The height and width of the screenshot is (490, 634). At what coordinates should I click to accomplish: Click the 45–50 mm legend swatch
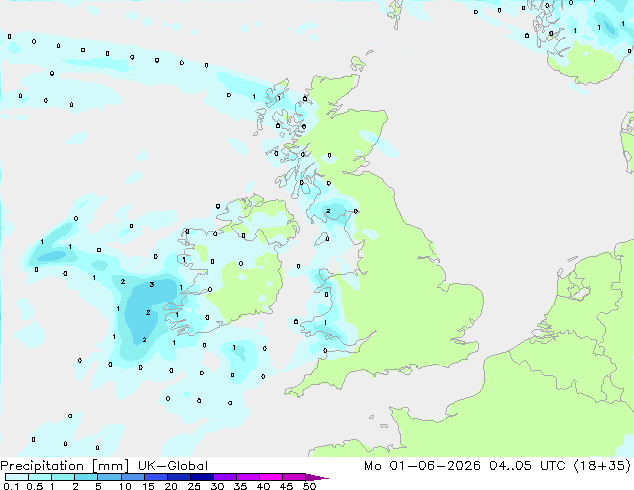click(x=294, y=477)
